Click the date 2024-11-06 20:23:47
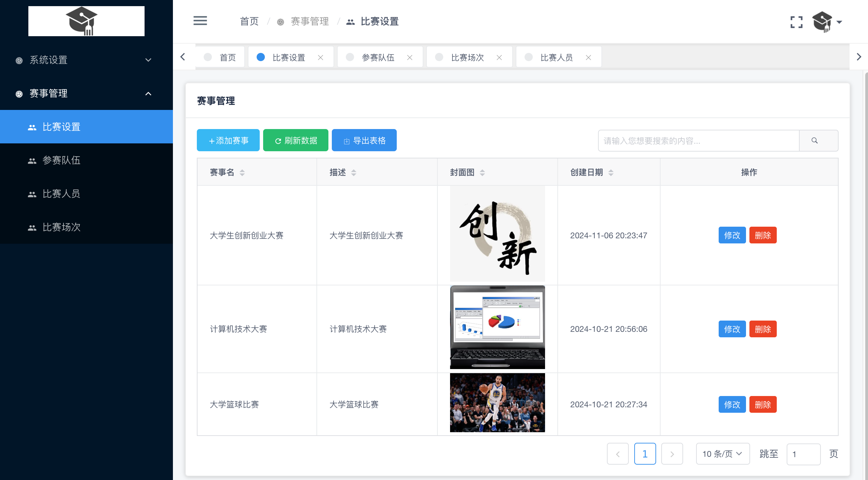The height and width of the screenshot is (480, 868). [609, 235]
